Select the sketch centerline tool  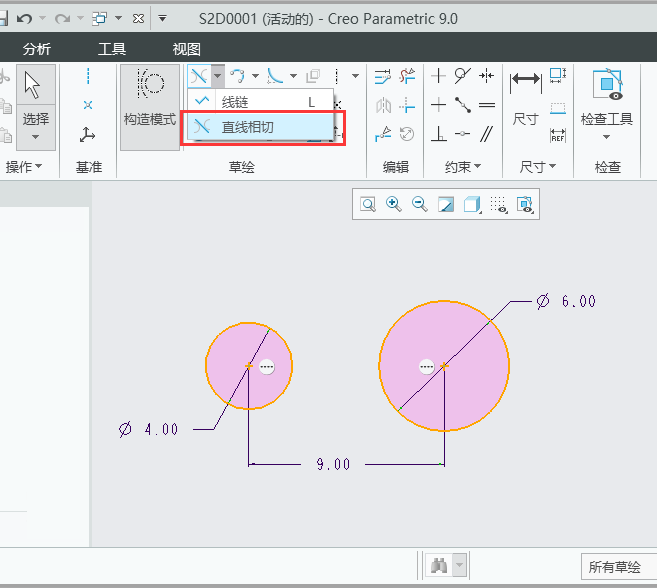337,76
